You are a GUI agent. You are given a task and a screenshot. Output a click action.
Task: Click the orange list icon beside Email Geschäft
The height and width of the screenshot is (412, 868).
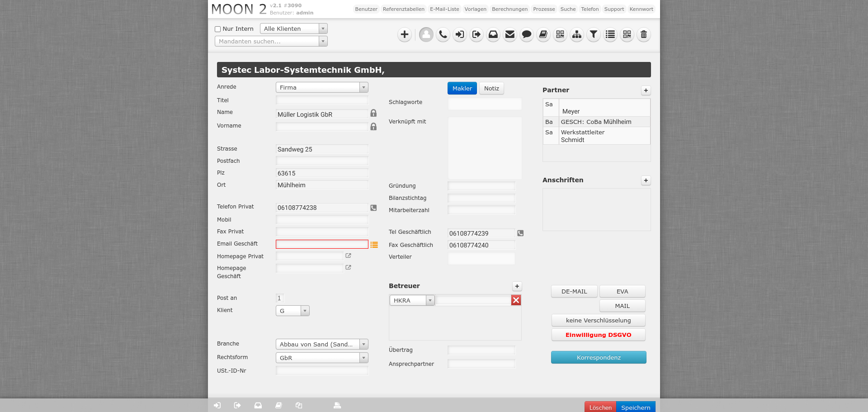pyautogui.click(x=374, y=245)
